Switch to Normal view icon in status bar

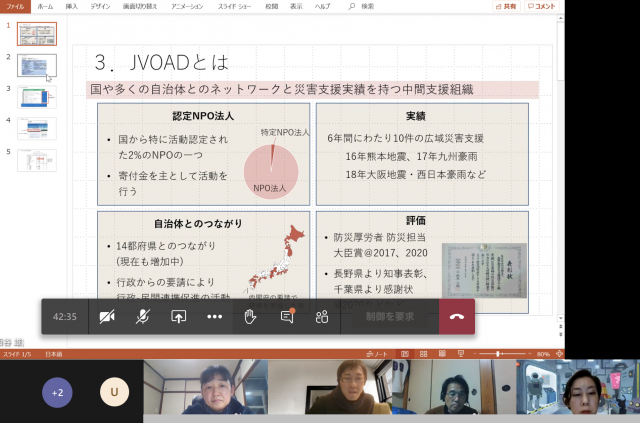pos(404,354)
